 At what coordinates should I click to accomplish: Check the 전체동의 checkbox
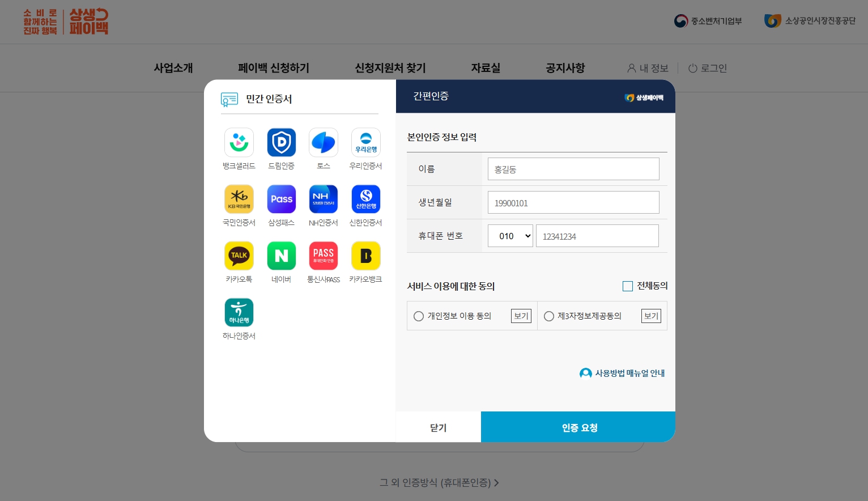628,286
